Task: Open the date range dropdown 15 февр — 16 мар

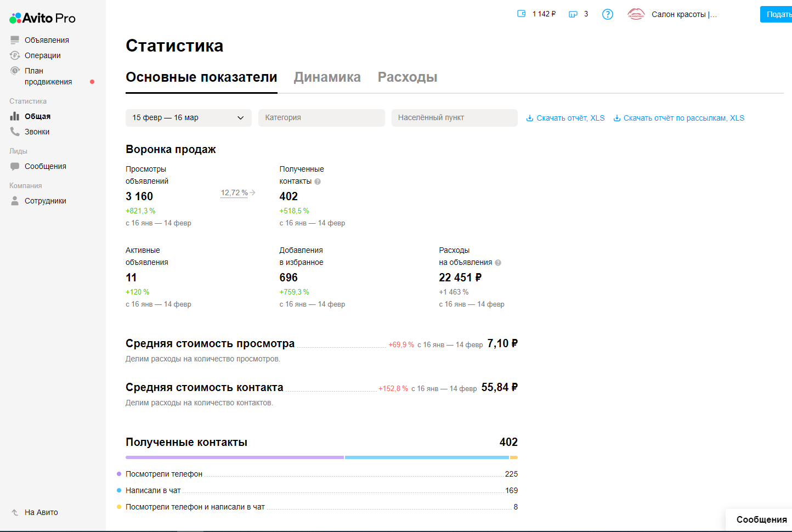Action: pos(189,118)
